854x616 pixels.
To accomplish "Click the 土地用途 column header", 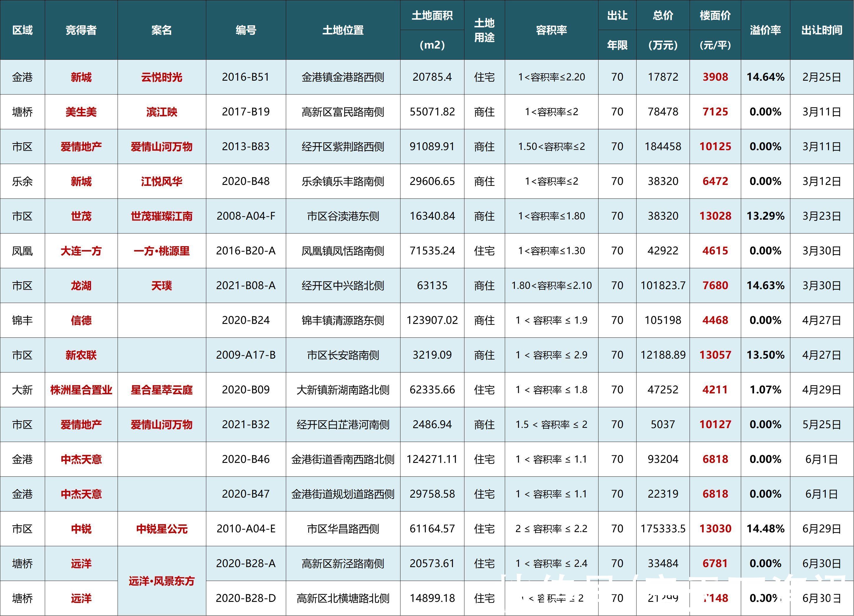I will 484,30.
